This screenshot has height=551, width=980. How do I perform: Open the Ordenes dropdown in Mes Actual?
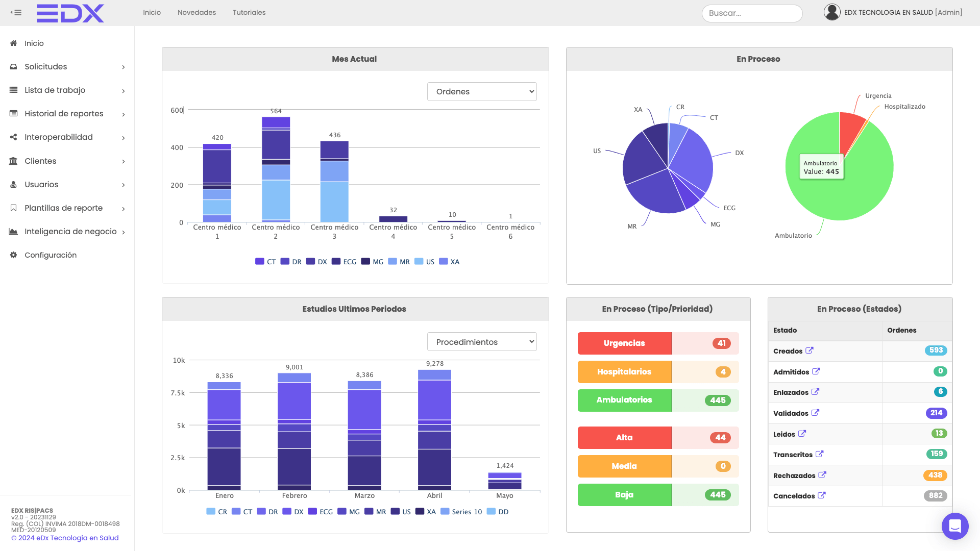pyautogui.click(x=482, y=92)
